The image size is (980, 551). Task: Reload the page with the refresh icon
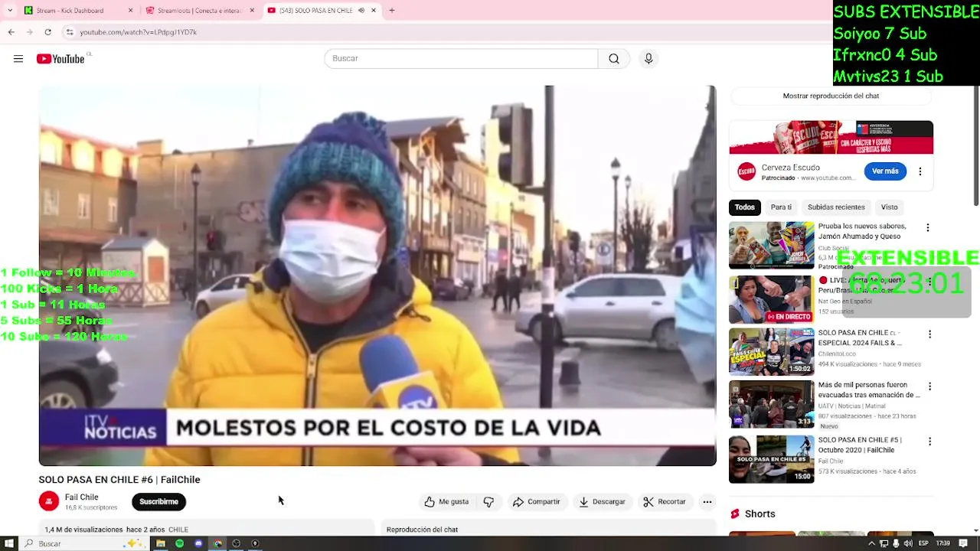47,32
